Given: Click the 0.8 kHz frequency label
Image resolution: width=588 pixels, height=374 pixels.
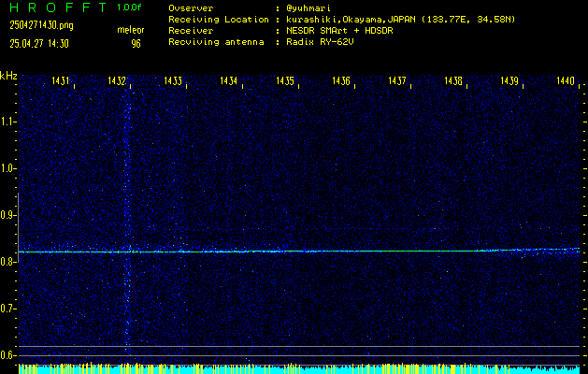Looking at the screenshot, I should coord(7,262).
